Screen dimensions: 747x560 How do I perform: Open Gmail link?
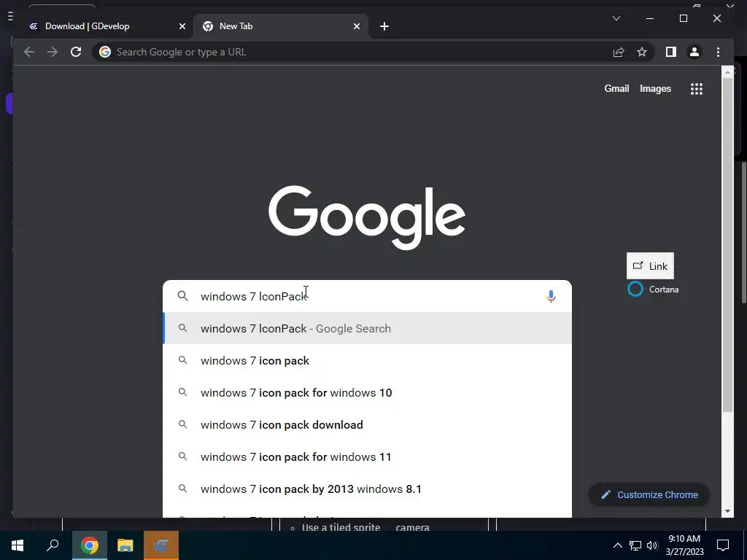(616, 88)
